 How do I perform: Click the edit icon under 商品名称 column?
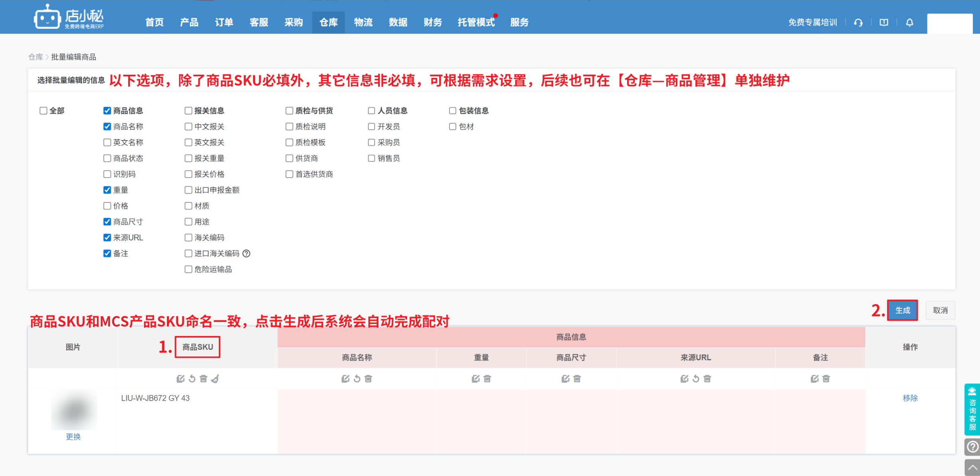[x=345, y=379]
